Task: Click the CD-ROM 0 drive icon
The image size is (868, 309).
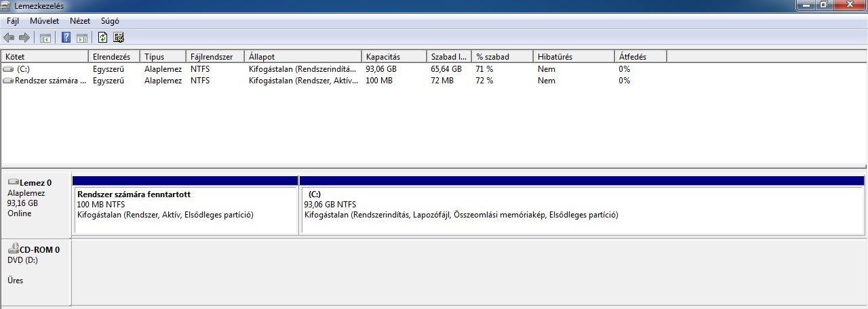Action: tap(13, 249)
